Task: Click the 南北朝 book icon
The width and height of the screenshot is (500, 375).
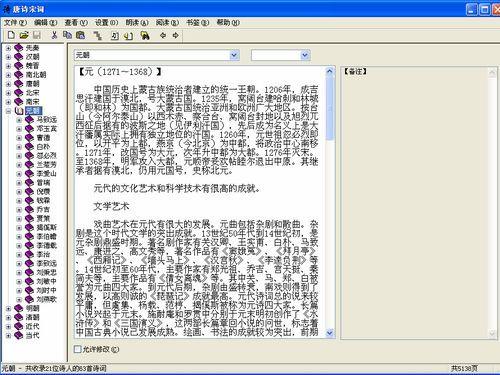Action: coord(19,75)
